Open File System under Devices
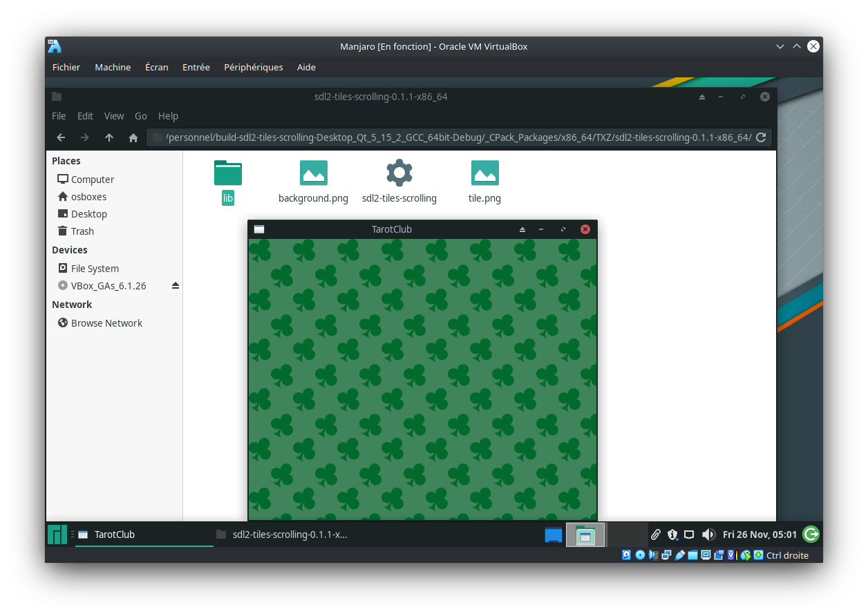The image size is (868, 616). (95, 269)
